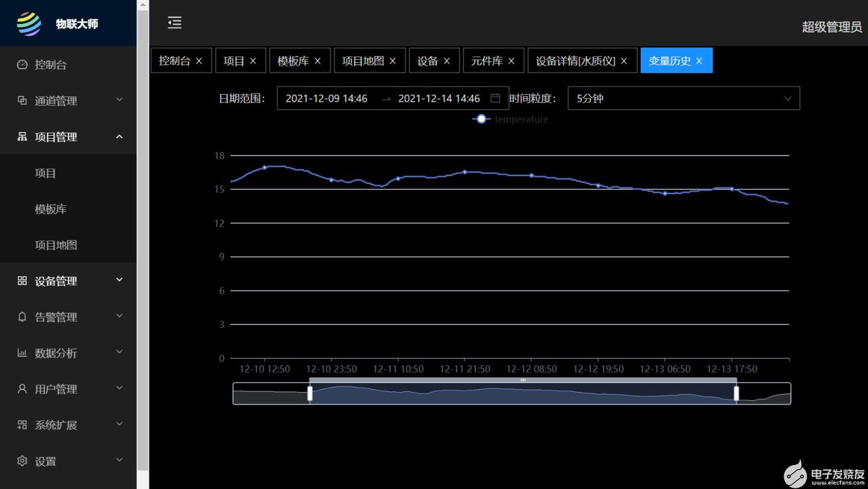Click the right handle of the chart zoom slider
The image size is (868, 489).
[736, 394]
